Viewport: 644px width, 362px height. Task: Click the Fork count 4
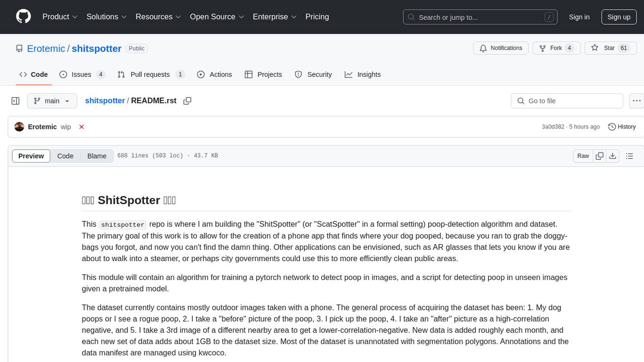click(x=570, y=48)
